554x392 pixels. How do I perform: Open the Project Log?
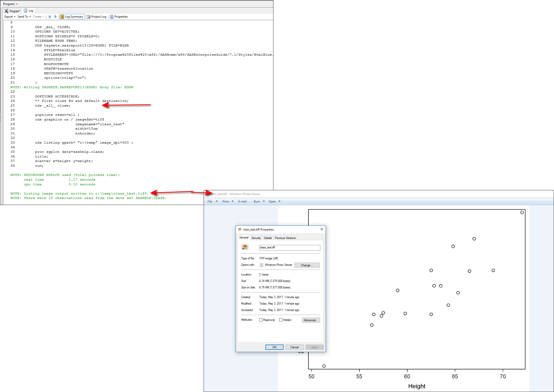(x=97, y=17)
